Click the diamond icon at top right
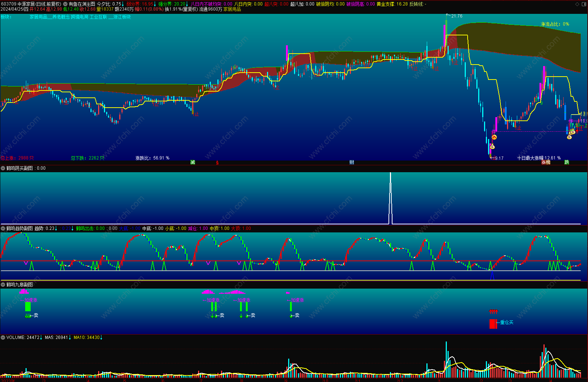588x382 pixels. click(x=577, y=4)
